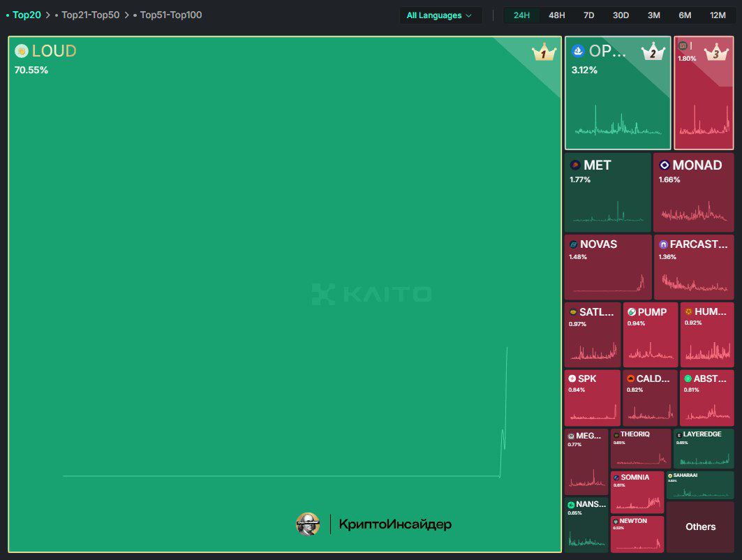Go to the Top20 breadcrumb
Viewport: 742px width, 560px height.
tap(27, 15)
